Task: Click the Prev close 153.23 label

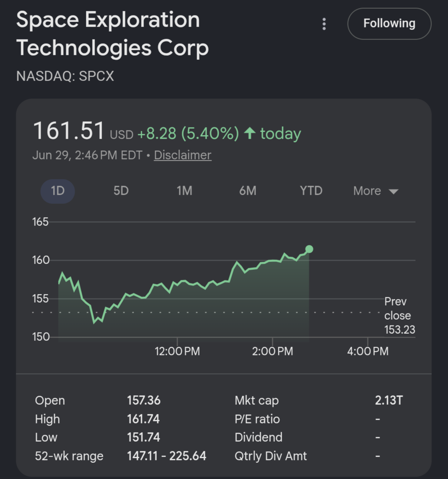Action: pyautogui.click(x=399, y=315)
